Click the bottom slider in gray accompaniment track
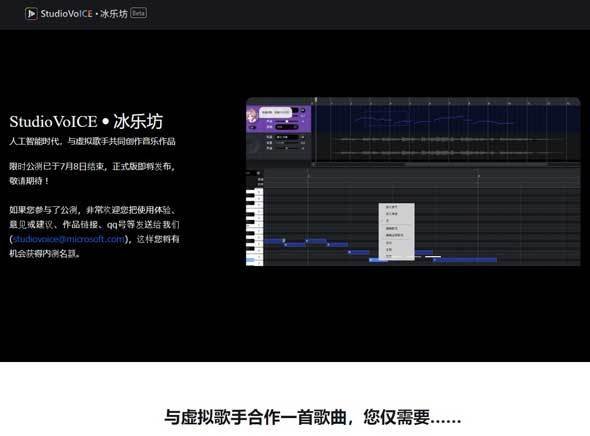This screenshot has width=590, height=436. tap(286, 148)
